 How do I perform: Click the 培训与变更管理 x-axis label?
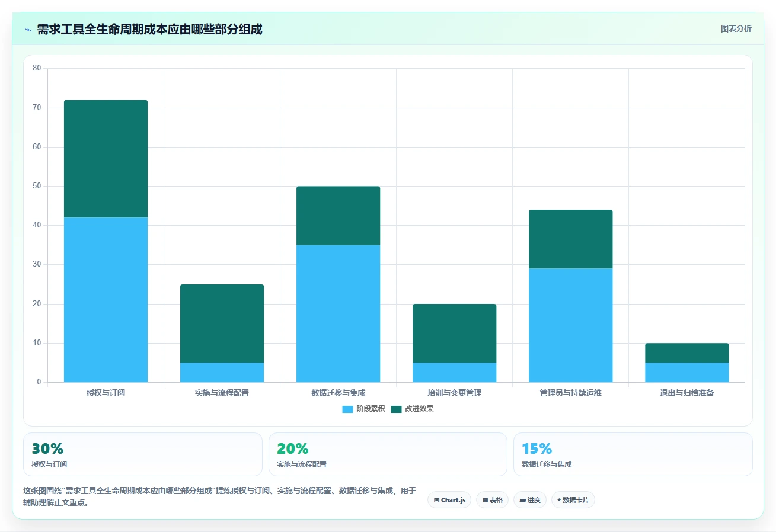454,393
